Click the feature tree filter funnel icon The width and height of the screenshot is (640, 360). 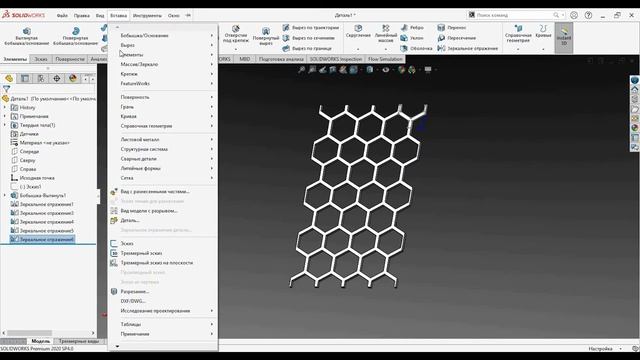[6, 89]
